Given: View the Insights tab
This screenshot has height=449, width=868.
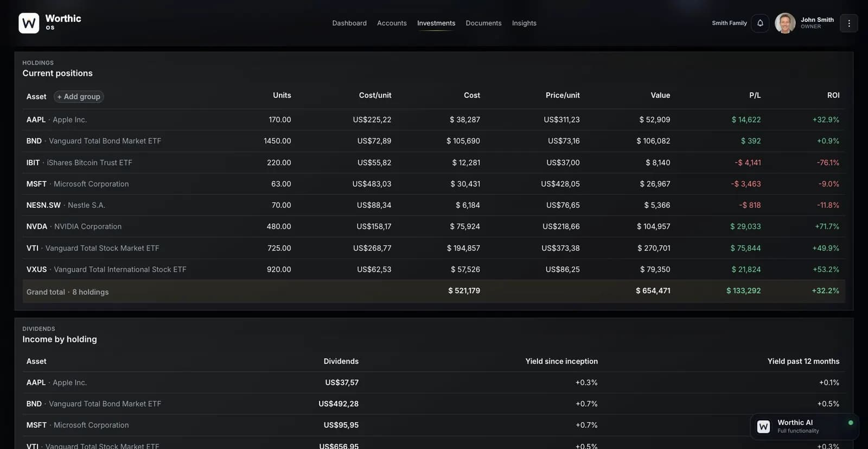Looking at the screenshot, I should coord(524,23).
